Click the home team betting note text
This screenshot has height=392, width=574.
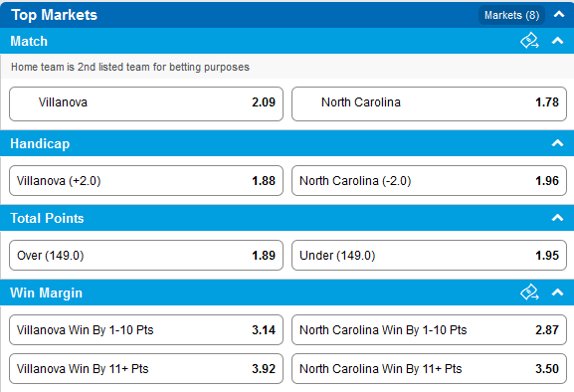click(130, 67)
